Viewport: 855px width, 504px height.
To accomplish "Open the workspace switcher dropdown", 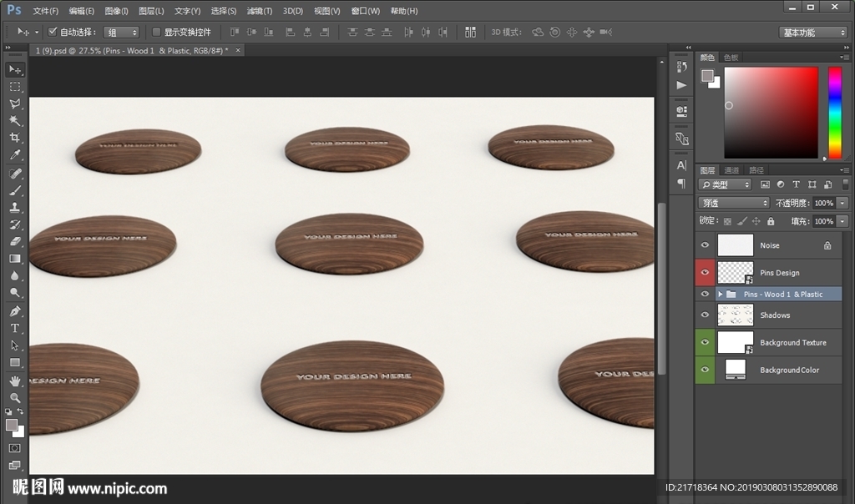I will click(813, 32).
